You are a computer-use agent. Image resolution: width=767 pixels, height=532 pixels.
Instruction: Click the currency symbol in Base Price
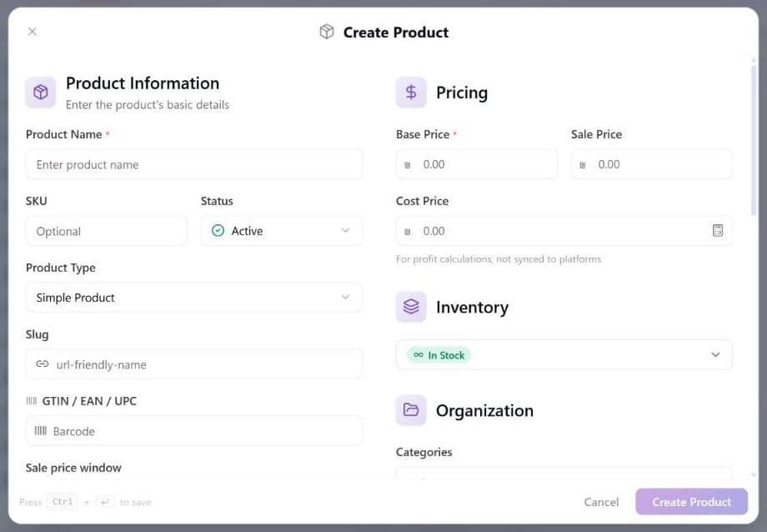point(408,165)
